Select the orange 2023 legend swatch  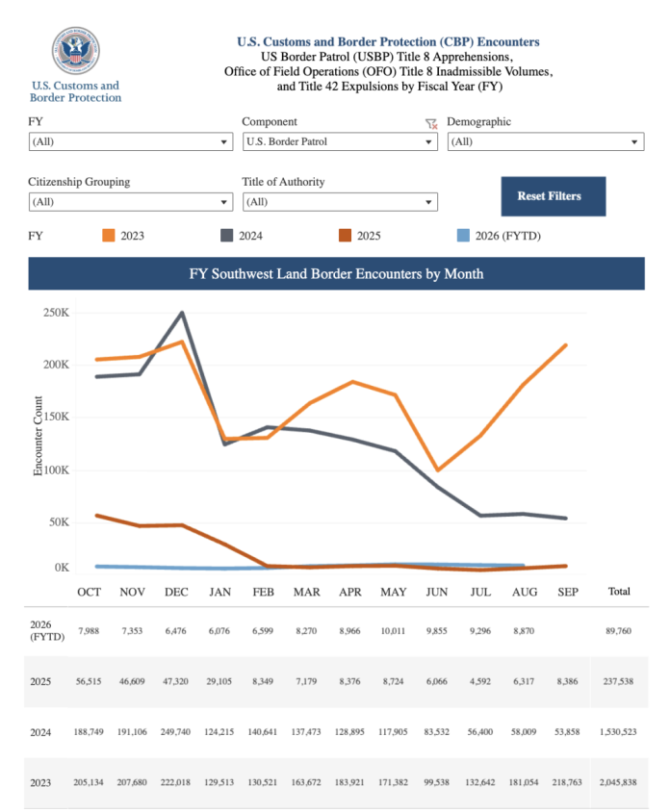point(109,236)
